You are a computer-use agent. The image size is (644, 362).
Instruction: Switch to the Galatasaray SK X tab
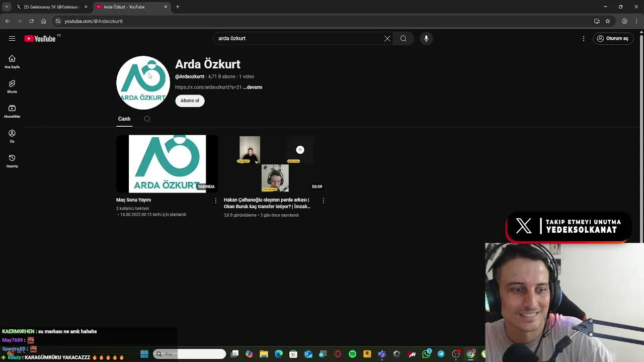click(x=51, y=7)
